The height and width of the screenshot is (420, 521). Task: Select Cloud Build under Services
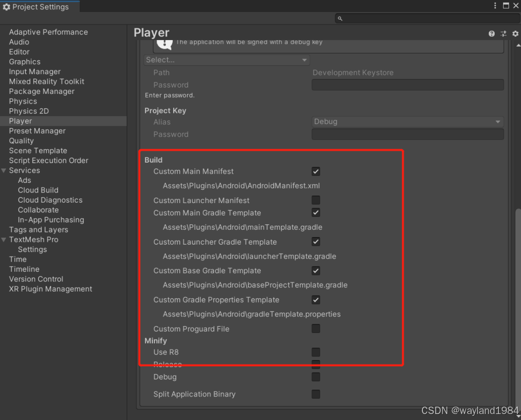coord(38,190)
